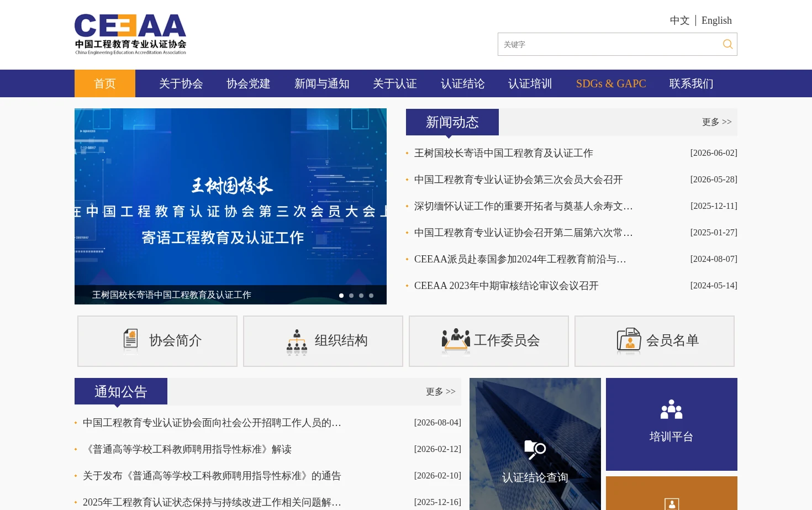Open the 协会简介 label
The image size is (812, 510).
click(176, 340)
